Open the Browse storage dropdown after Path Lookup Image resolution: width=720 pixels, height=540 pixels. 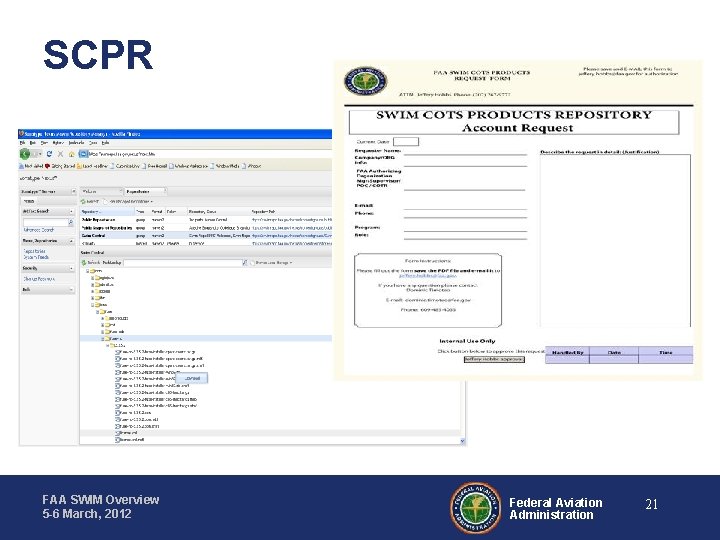coord(272,263)
